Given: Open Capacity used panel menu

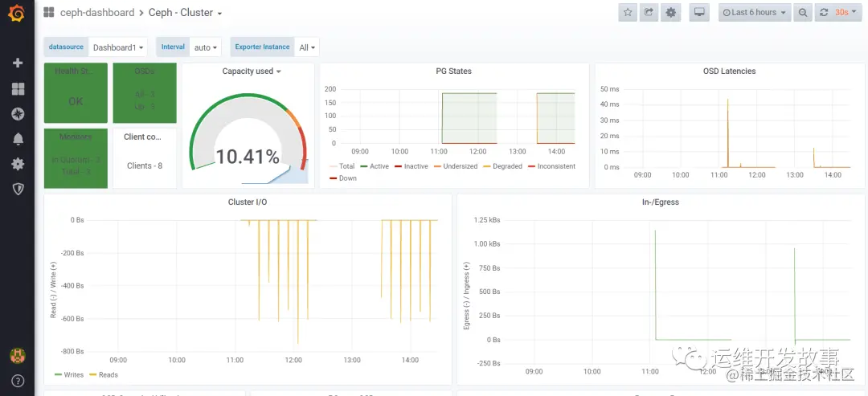Looking at the screenshot, I should (252, 71).
